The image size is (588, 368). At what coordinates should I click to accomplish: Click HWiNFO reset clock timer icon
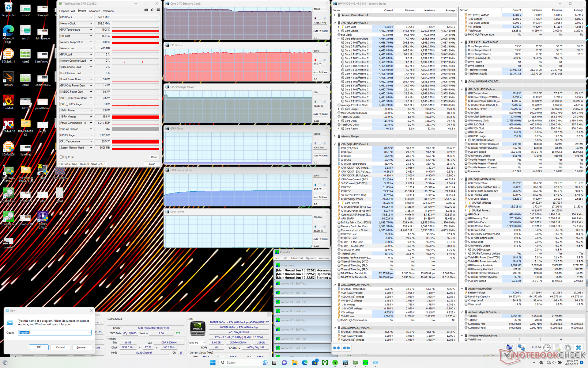[547, 348]
